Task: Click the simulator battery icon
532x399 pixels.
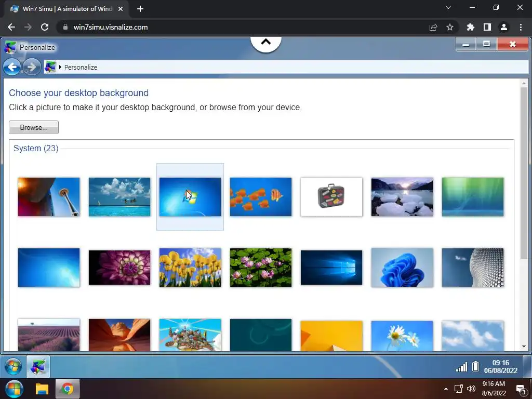Action: pos(476,366)
